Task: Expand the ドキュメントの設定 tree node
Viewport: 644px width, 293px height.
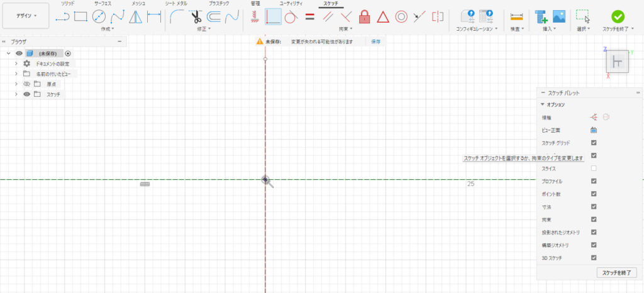Action: 16,64
